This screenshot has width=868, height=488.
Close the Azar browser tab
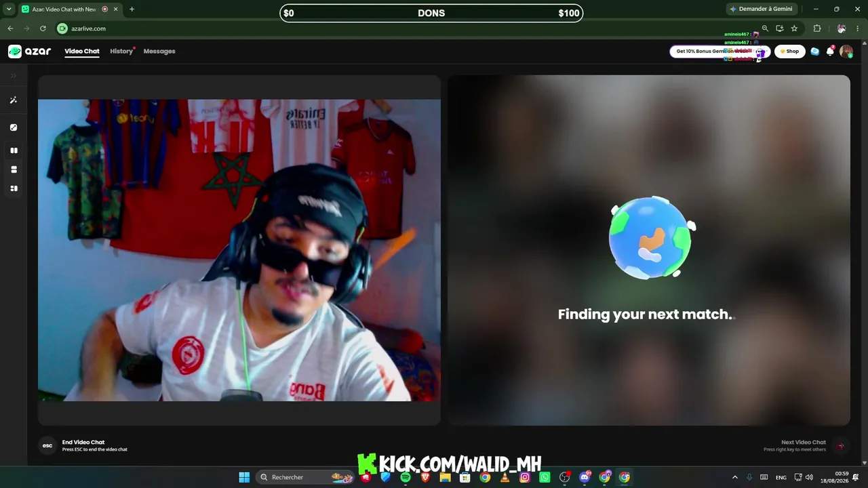[x=115, y=9]
